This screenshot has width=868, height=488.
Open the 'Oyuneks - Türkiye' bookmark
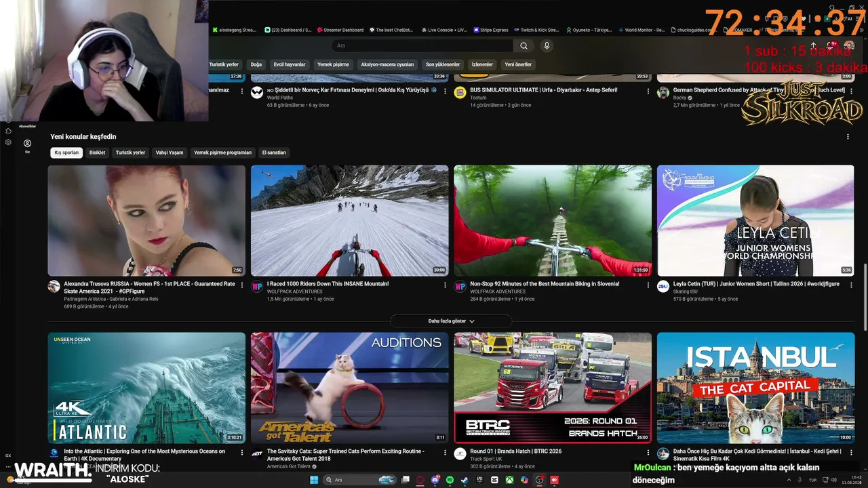589,30
